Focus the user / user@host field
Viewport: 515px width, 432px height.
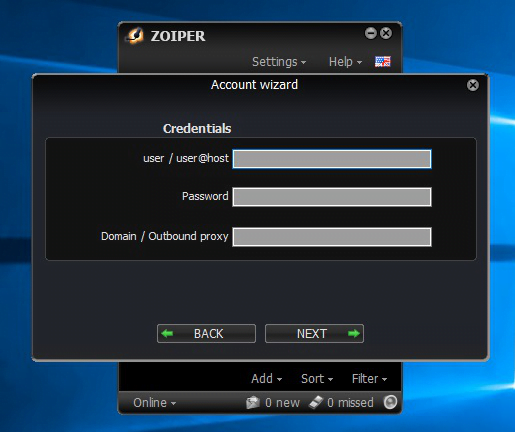click(x=332, y=159)
